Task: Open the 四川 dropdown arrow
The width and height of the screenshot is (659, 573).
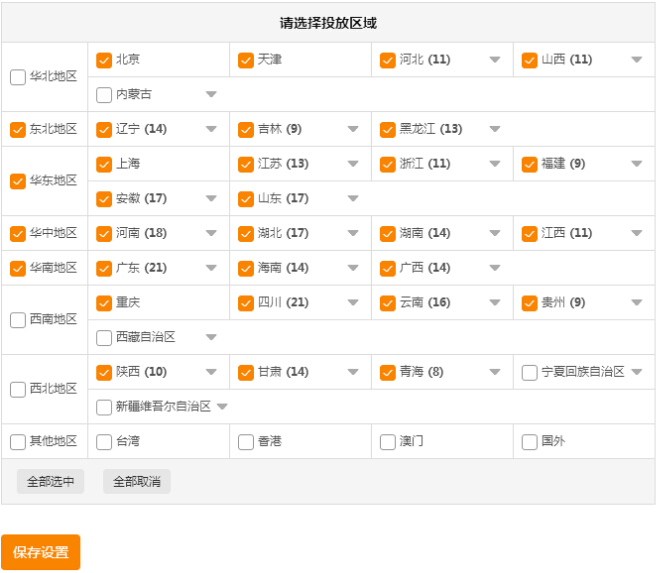Action: point(352,303)
